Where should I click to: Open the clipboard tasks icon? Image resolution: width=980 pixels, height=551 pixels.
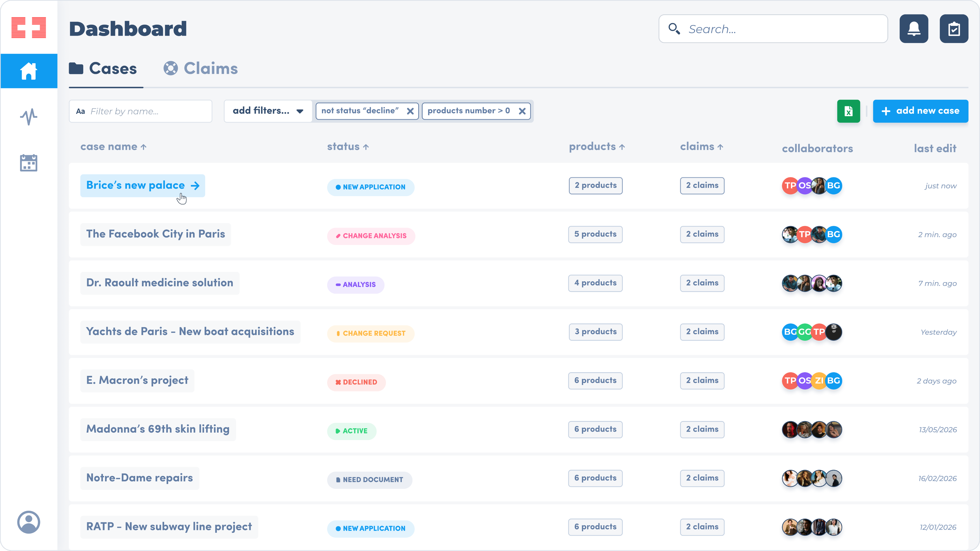tap(954, 28)
